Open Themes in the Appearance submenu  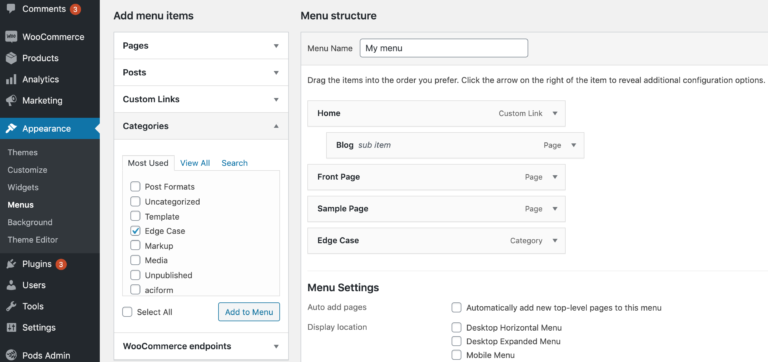(x=23, y=152)
